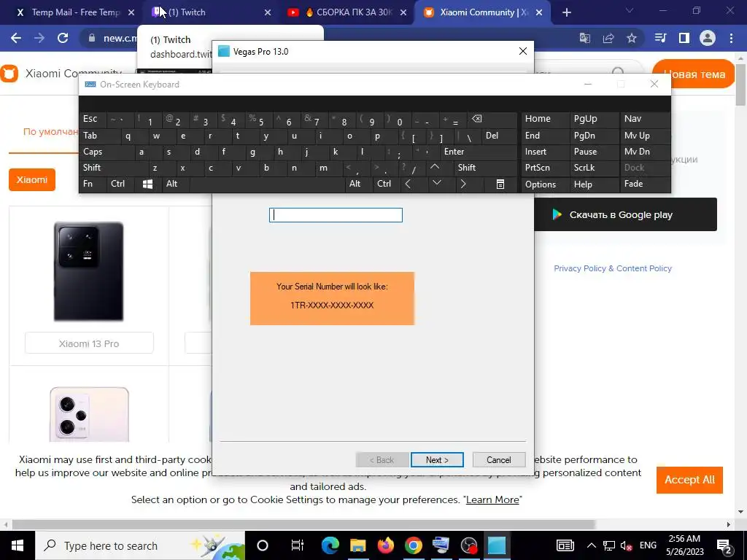747x560 pixels.
Task: Open Privacy Policy & Content Policy link
Action: click(613, 268)
